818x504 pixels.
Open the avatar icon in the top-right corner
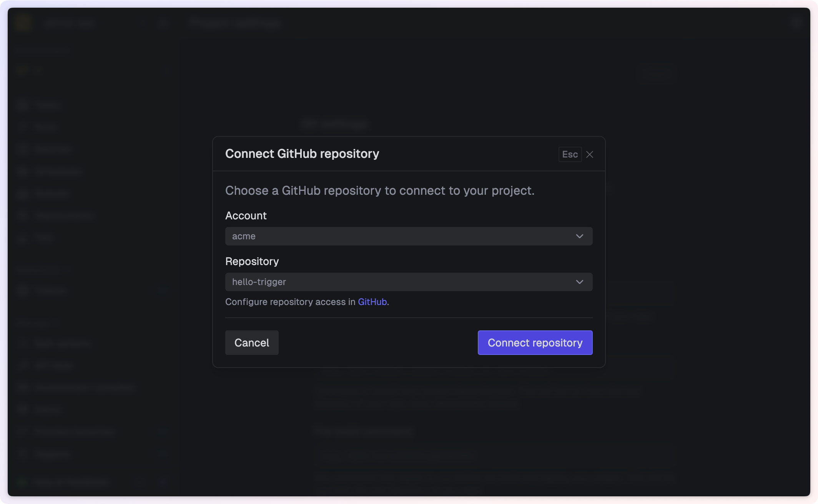[x=795, y=23]
